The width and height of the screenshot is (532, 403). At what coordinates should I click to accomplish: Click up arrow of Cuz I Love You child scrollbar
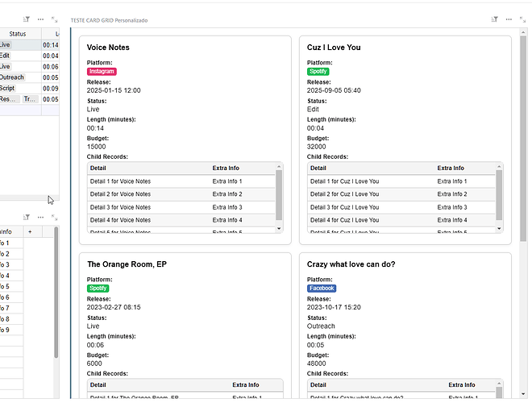pos(499,167)
